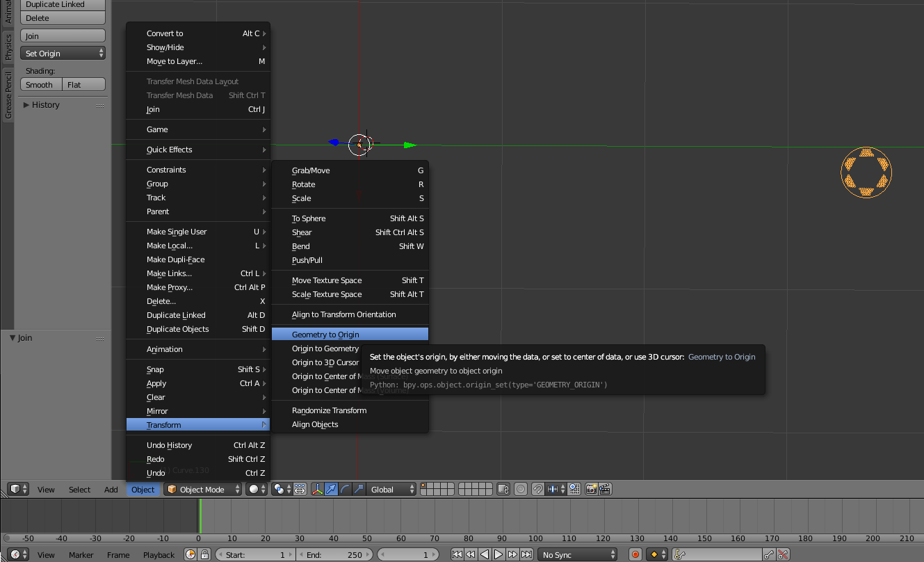Image resolution: width=924 pixels, height=562 pixels.
Task: Select Flat shading
Action: 84,85
